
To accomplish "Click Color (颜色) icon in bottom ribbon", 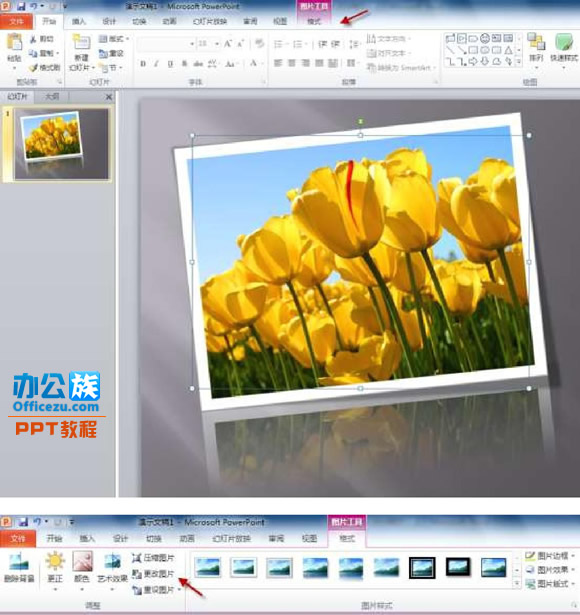I will coord(82,561).
